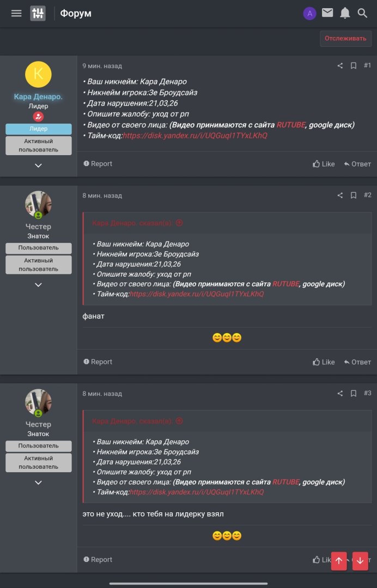Open the disk.yandex.ru link in post #1
This screenshot has width=377, height=588.
click(x=195, y=136)
